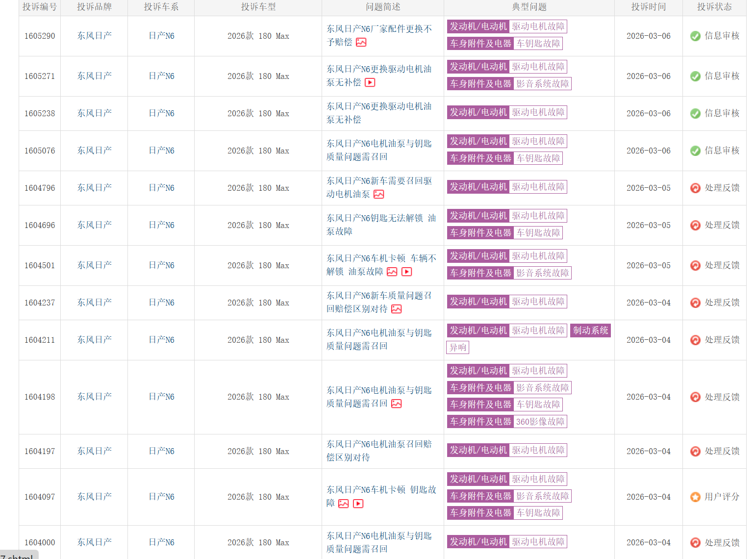Click orange 用户评分 status icon for 1604097
The image size is (756, 559).
[695, 497]
